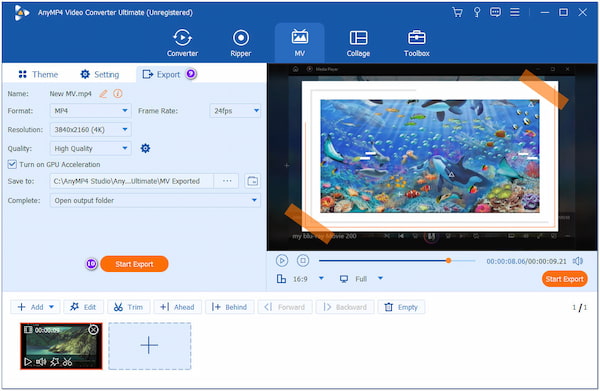The width and height of the screenshot is (600, 391).
Task: Open quality settings gear icon
Action: (x=145, y=148)
